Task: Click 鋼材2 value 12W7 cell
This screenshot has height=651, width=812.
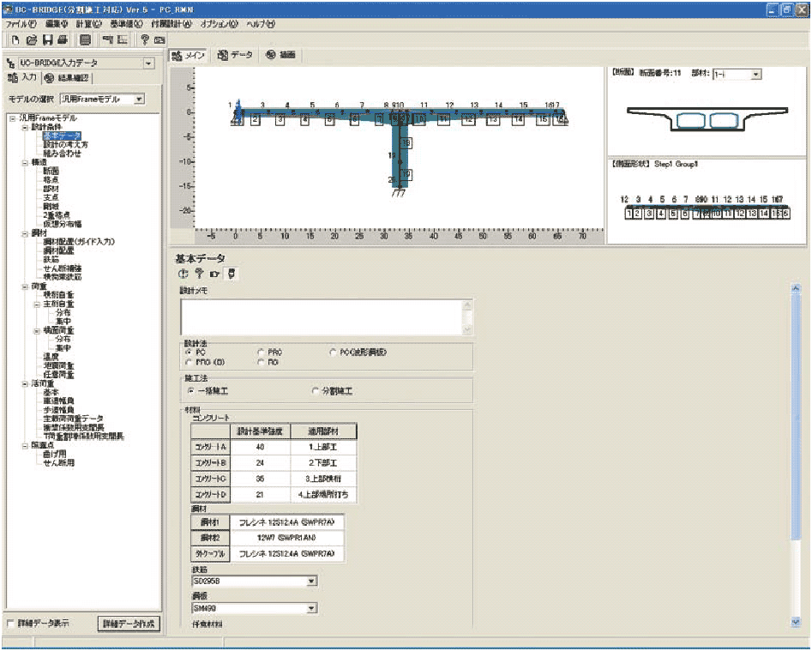Action: click(287, 538)
